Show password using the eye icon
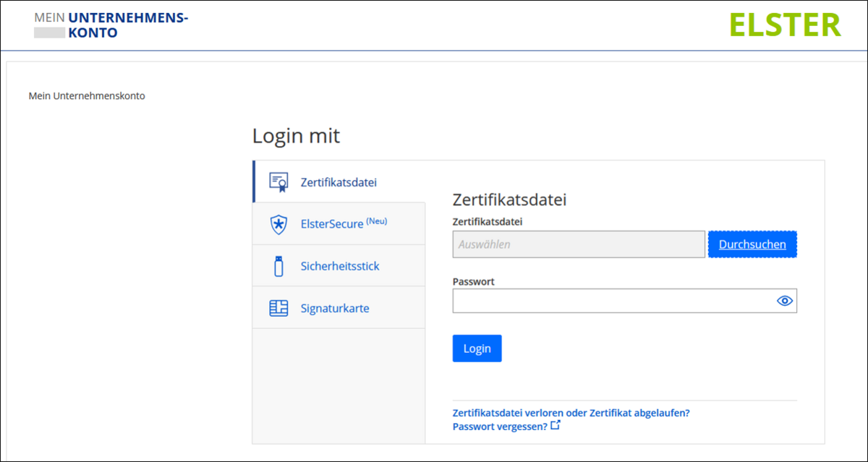Image resolution: width=868 pixels, height=462 pixels. [x=785, y=301]
